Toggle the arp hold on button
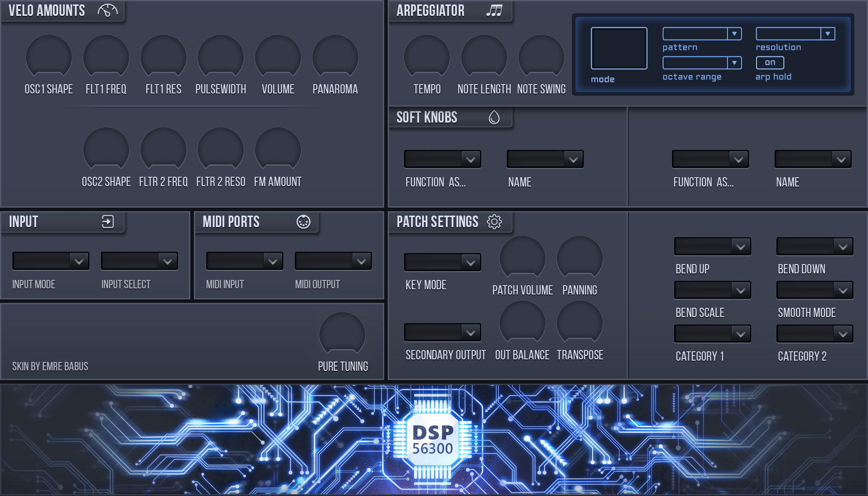 (770, 63)
